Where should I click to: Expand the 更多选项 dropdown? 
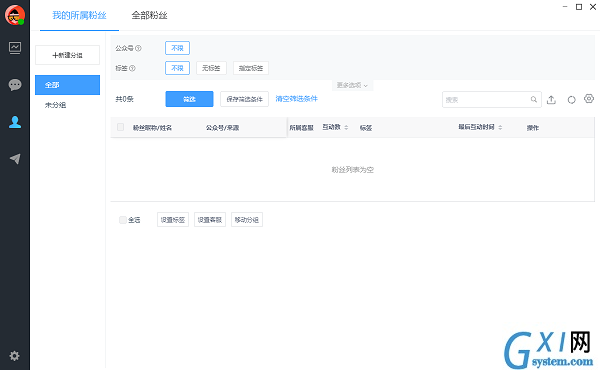pyautogui.click(x=352, y=85)
